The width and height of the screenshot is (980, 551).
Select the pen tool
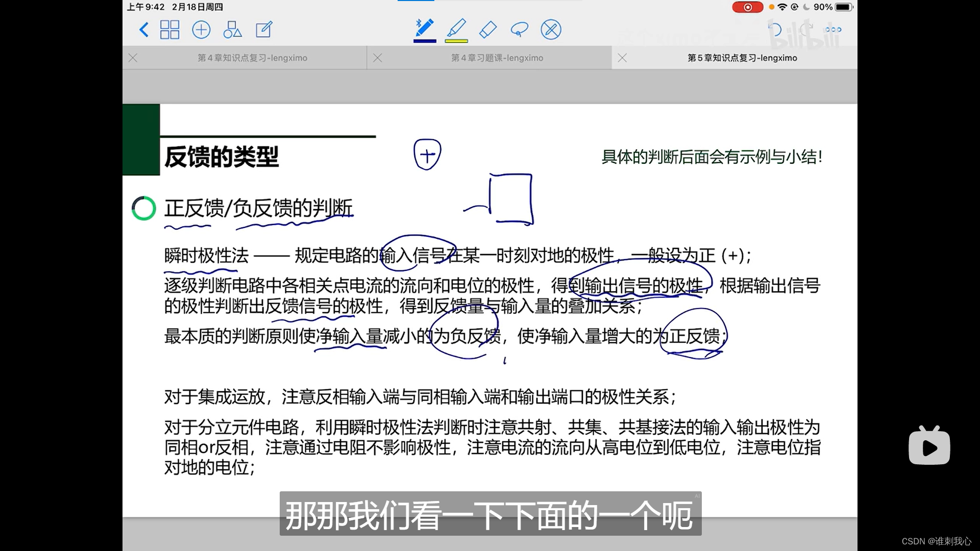click(424, 28)
